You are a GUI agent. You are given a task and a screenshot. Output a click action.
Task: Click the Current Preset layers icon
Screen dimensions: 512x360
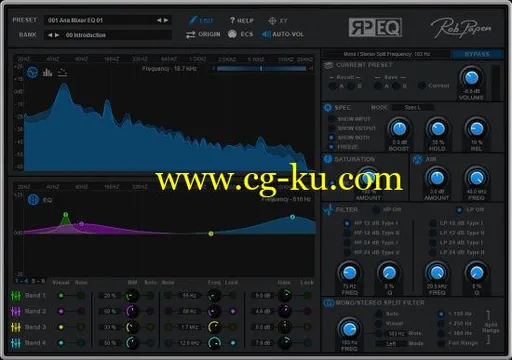pyautogui.click(x=328, y=65)
